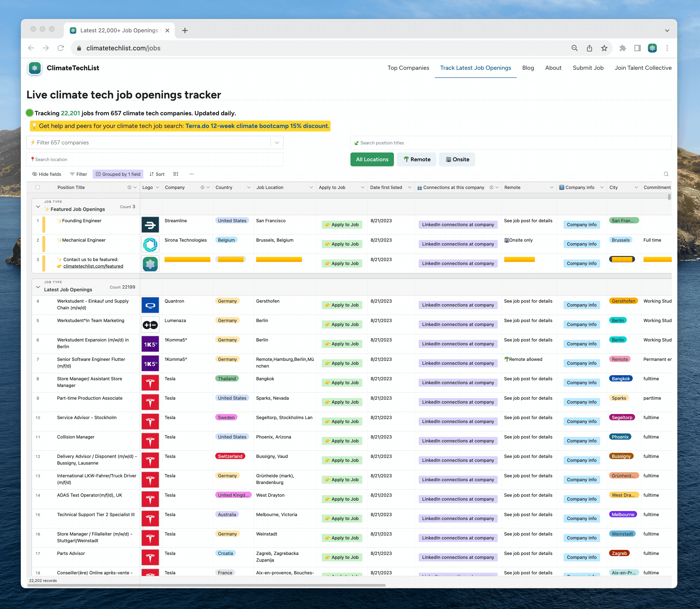Toggle the browser side panel icon
The height and width of the screenshot is (609, 700).
[637, 48]
